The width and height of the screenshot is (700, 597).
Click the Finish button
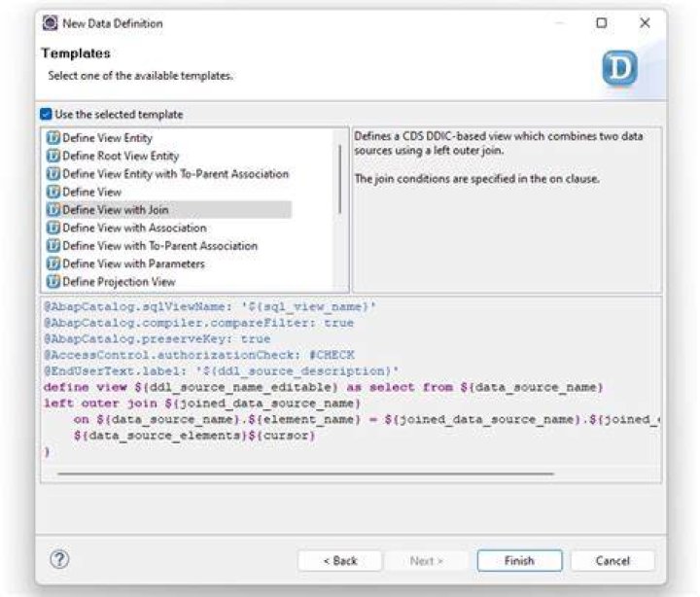[x=519, y=560]
